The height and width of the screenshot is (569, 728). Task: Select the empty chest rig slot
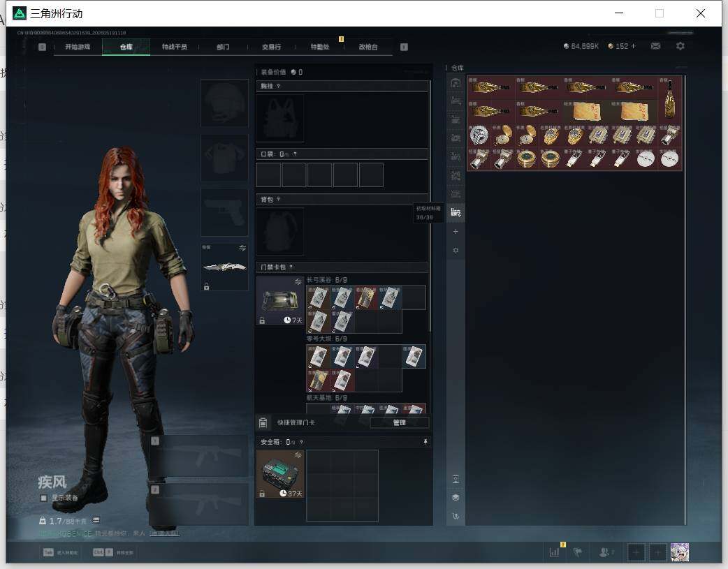[280, 119]
